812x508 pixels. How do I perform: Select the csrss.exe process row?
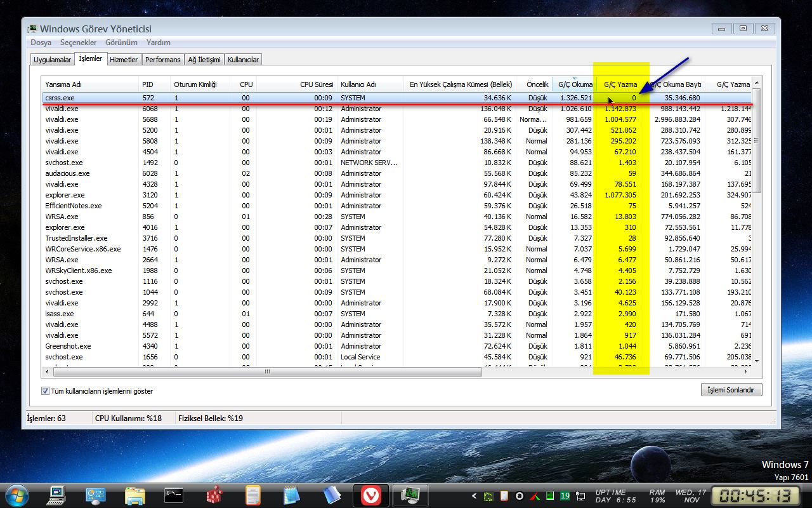[x=396, y=98]
